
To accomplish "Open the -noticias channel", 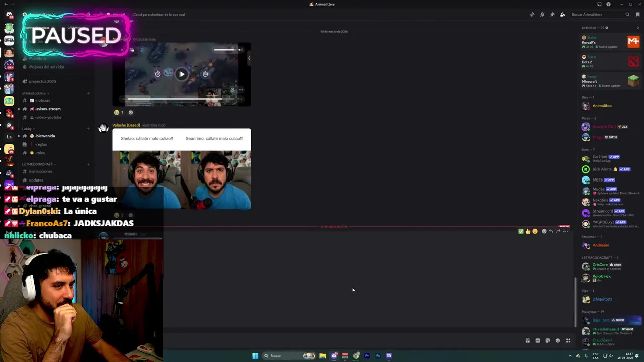I will [x=43, y=100].
